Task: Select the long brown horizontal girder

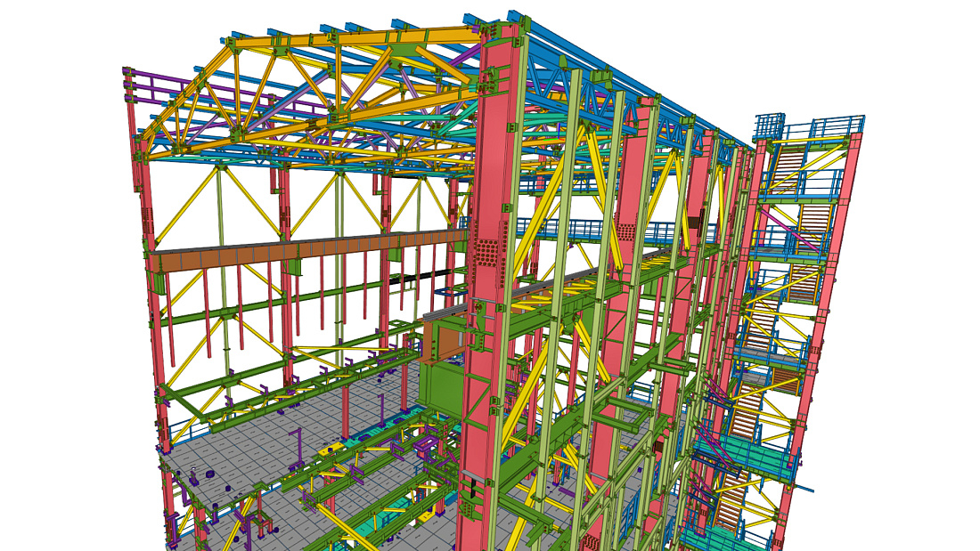Action: coord(309,250)
